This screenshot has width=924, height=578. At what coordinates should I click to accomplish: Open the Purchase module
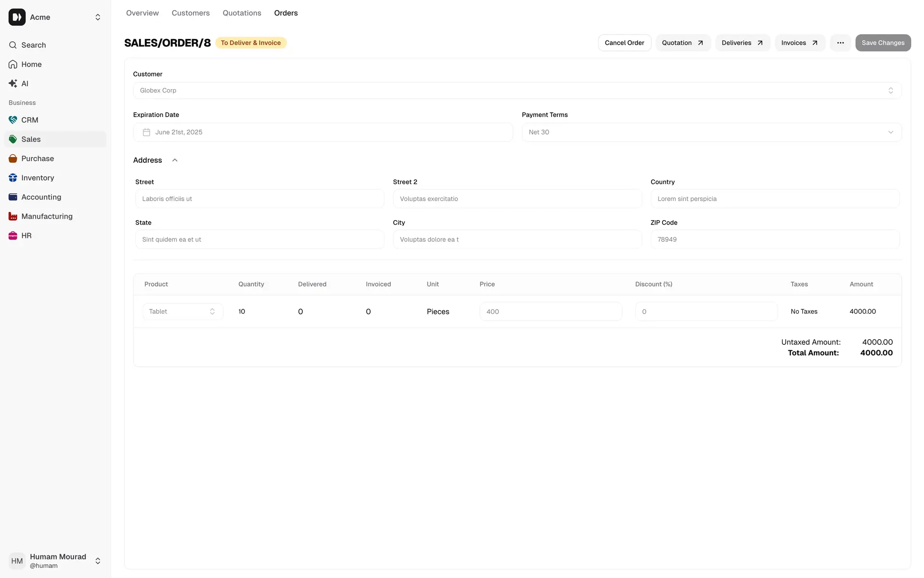pos(37,158)
